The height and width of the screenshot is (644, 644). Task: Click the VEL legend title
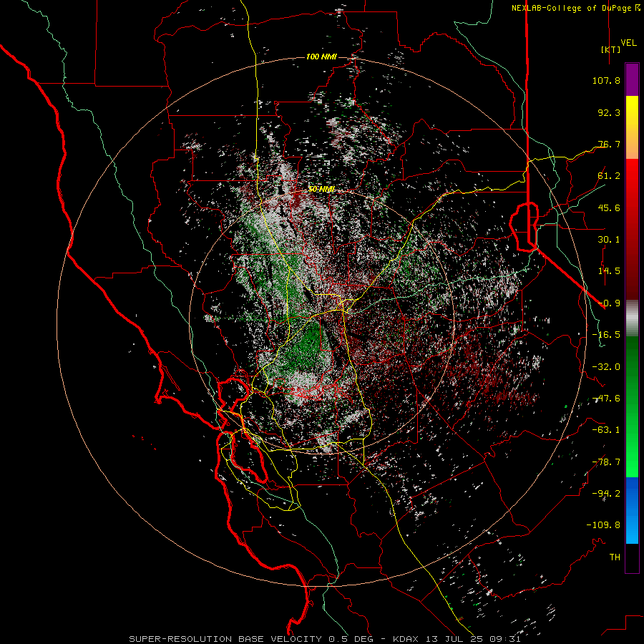point(629,42)
